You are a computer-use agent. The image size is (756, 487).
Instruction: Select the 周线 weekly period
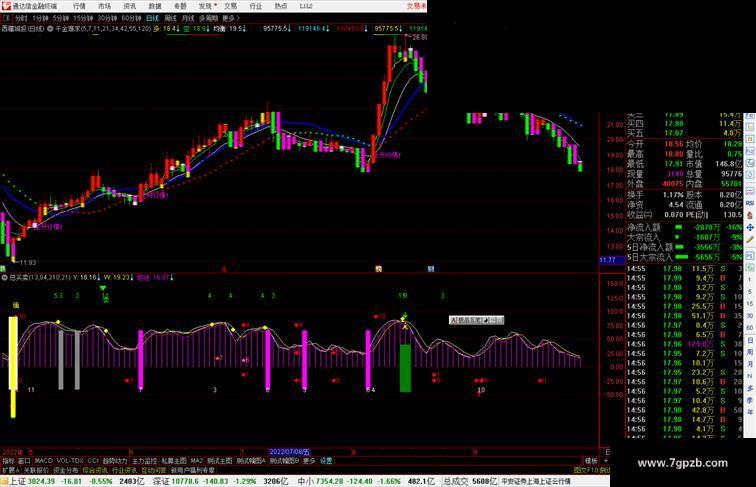[x=170, y=18]
